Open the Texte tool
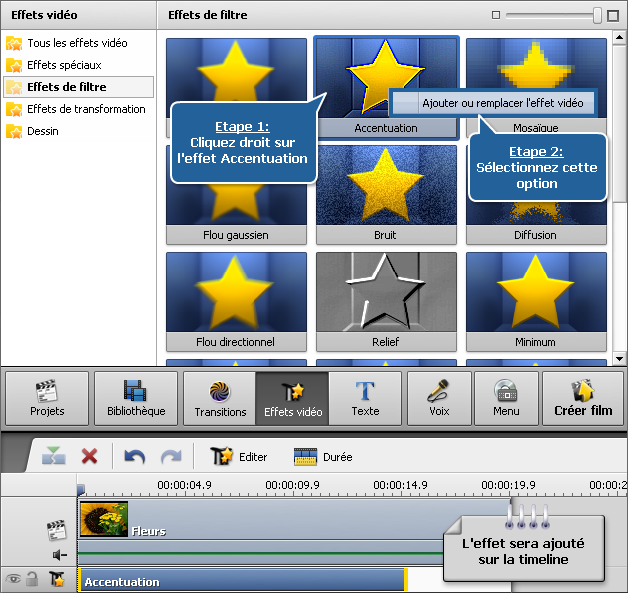The height and width of the screenshot is (593, 628). [x=365, y=398]
